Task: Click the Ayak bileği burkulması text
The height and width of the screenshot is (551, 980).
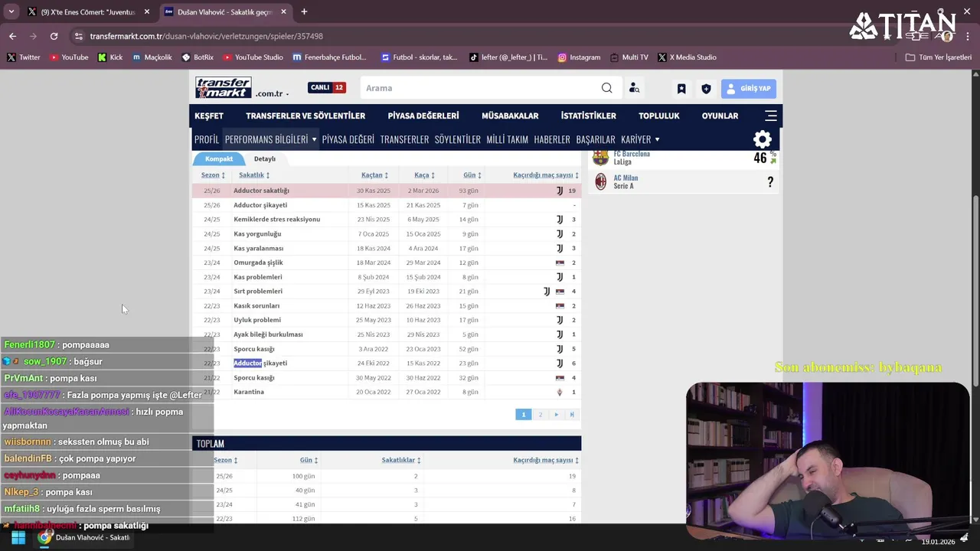Action: click(x=268, y=334)
